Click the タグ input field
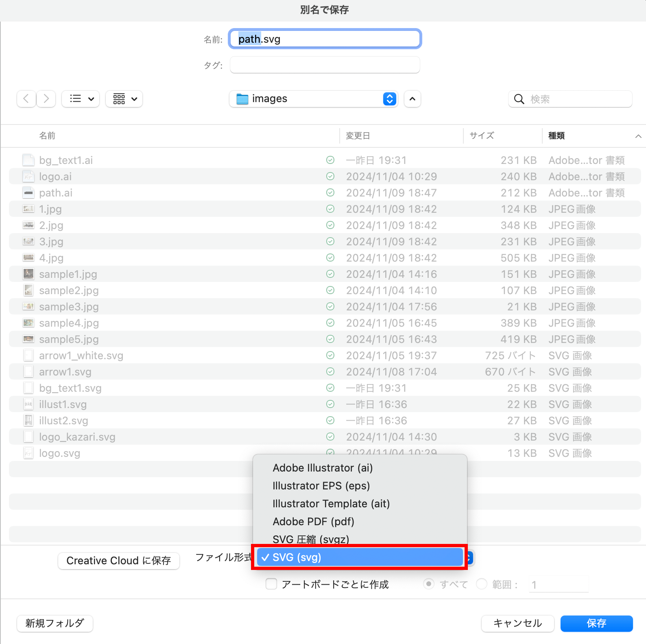The width and height of the screenshot is (646, 644). 325,65
